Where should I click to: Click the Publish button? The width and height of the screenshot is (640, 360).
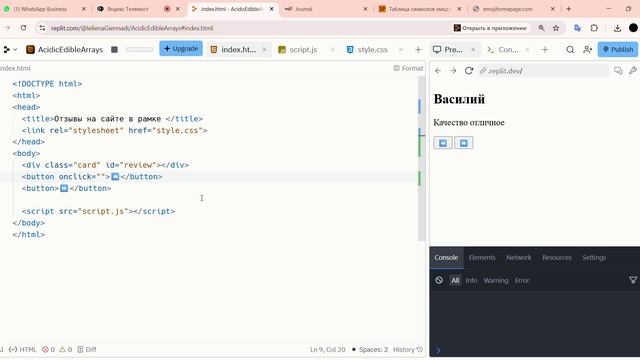618,49
